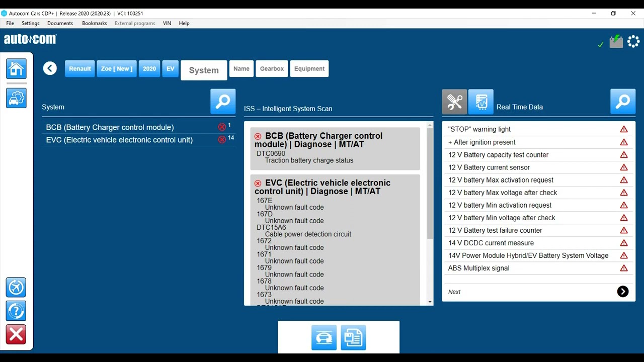Click the scan list scroll down arrow
644x362 pixels.
point(430,302)
